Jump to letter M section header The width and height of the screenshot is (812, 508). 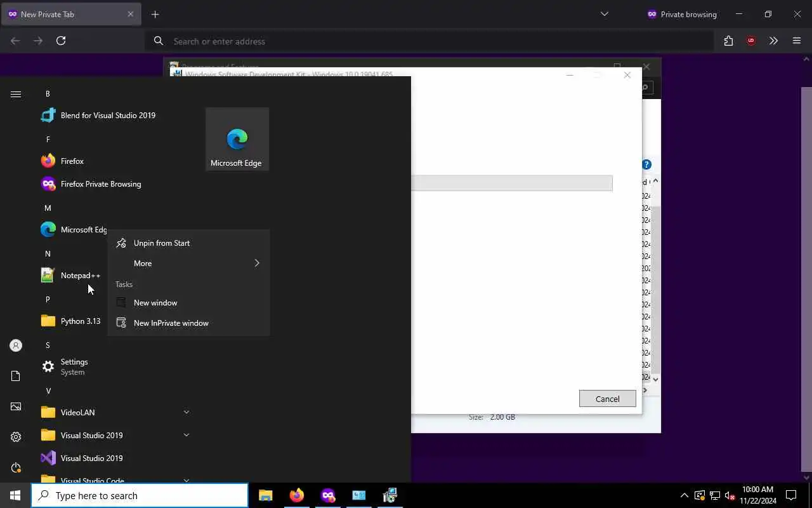48,208
